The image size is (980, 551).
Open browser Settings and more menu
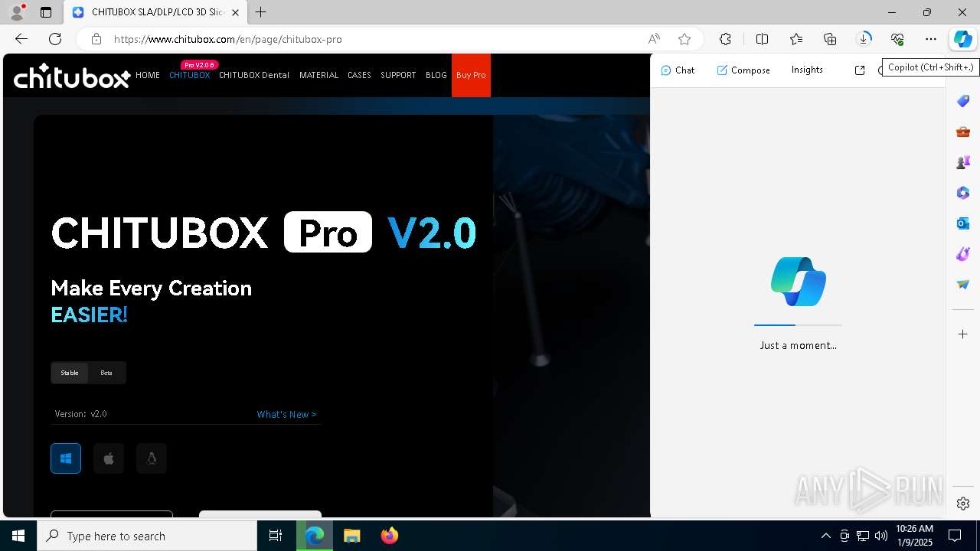pos(931,39)
